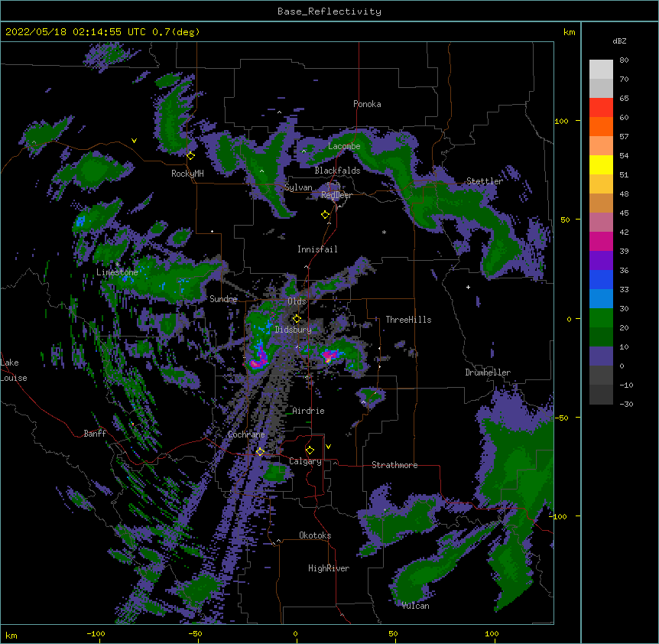
Task: Click the yellow marker west of Calgary
Action: coord(260,451)
